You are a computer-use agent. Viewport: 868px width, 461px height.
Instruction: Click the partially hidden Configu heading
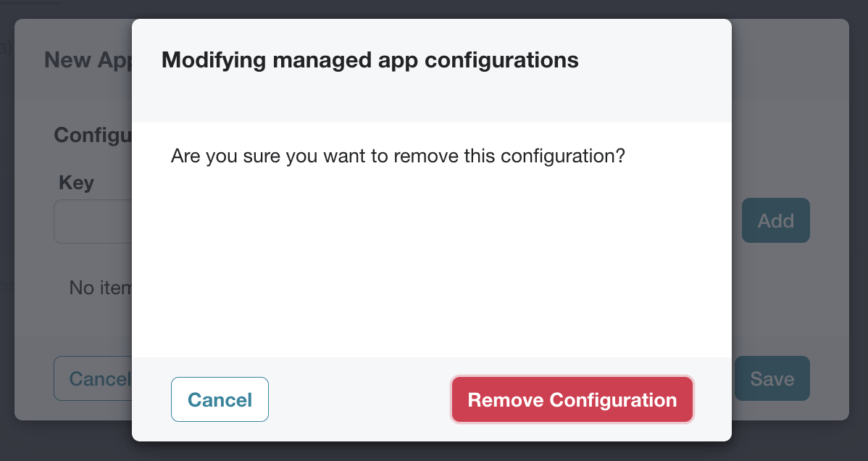click(x=93, y=136)
